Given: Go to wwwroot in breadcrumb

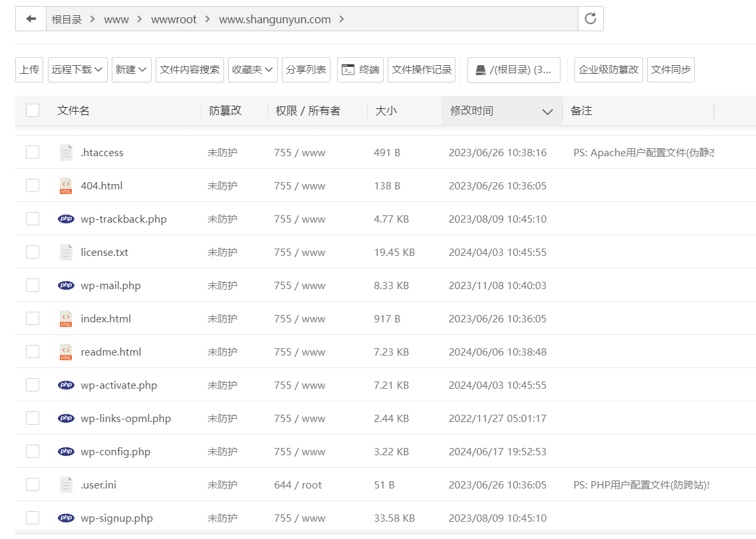Looking at the screenshot, I should 174,19.
